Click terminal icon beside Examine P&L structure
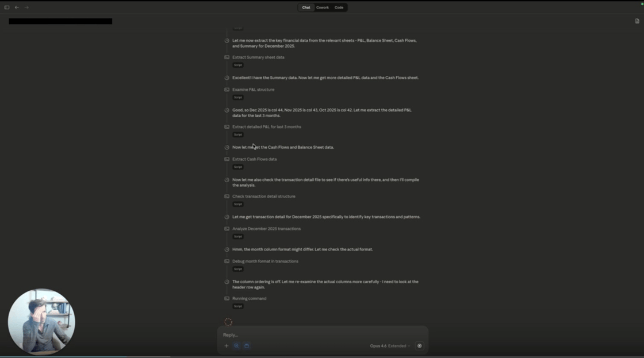This screenshot has height=358, width=644. (227, 90)
